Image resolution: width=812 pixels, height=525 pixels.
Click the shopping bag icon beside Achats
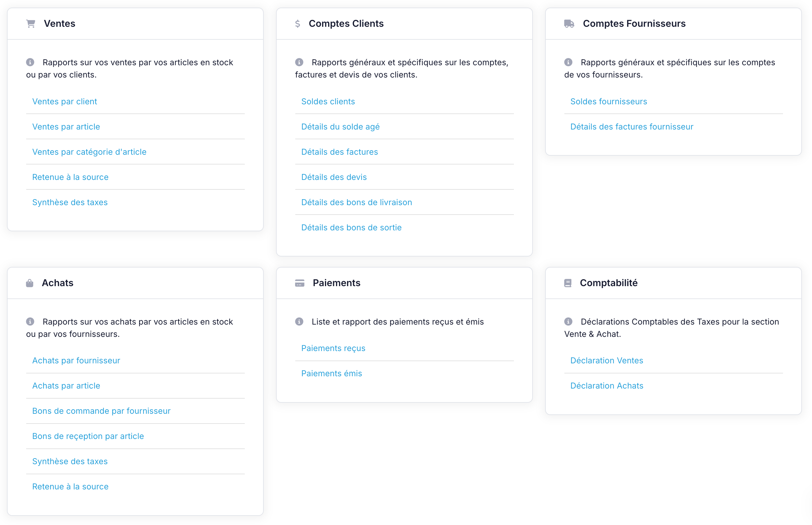click(30, 283)
